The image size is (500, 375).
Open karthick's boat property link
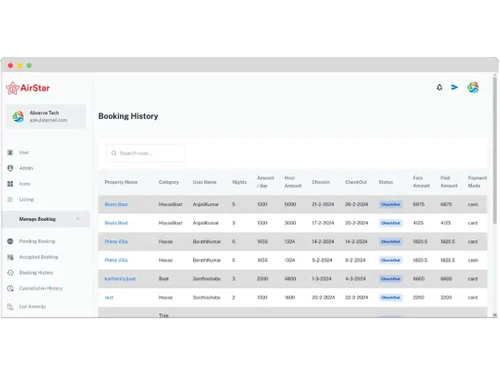(120, 279)
